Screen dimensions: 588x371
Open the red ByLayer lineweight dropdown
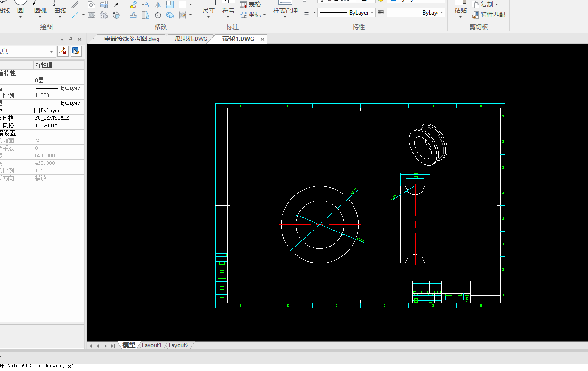442,13
